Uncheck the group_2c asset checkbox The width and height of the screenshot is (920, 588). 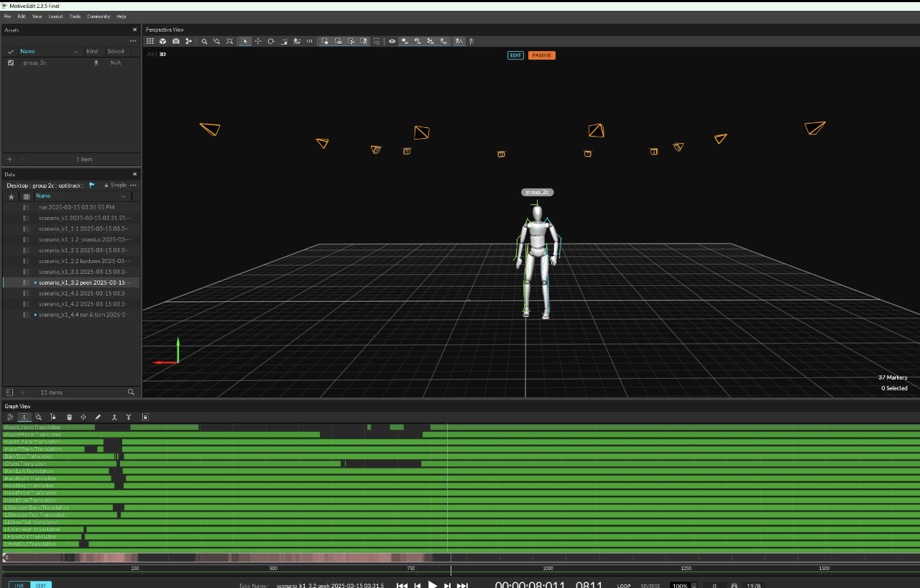tap(11, 63)
